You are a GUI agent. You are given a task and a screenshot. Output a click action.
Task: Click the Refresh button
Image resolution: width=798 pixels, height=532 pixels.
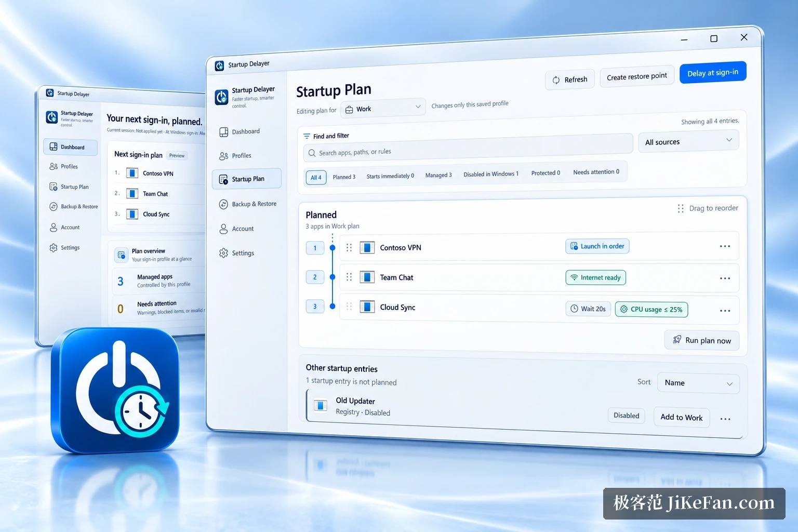coord(569,79)
